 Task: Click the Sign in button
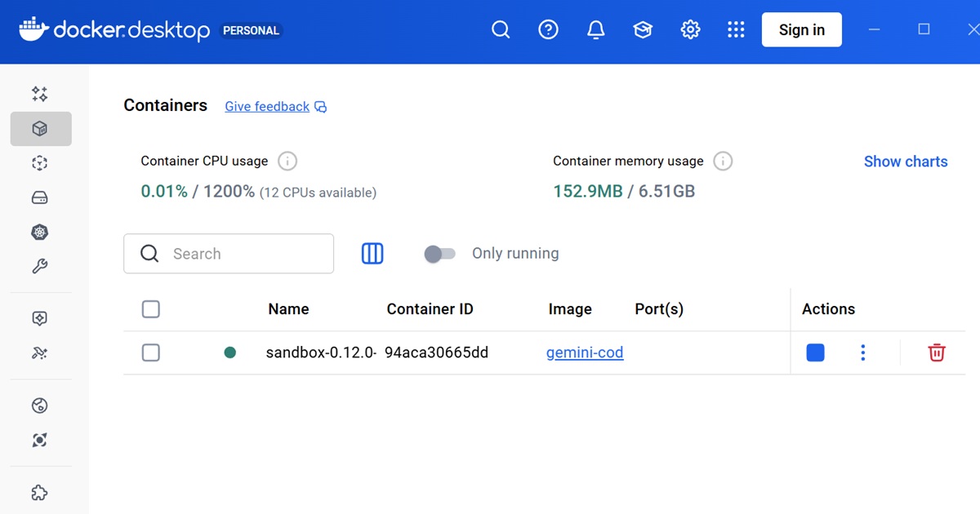pyautogui.click(x=801, y=29)
